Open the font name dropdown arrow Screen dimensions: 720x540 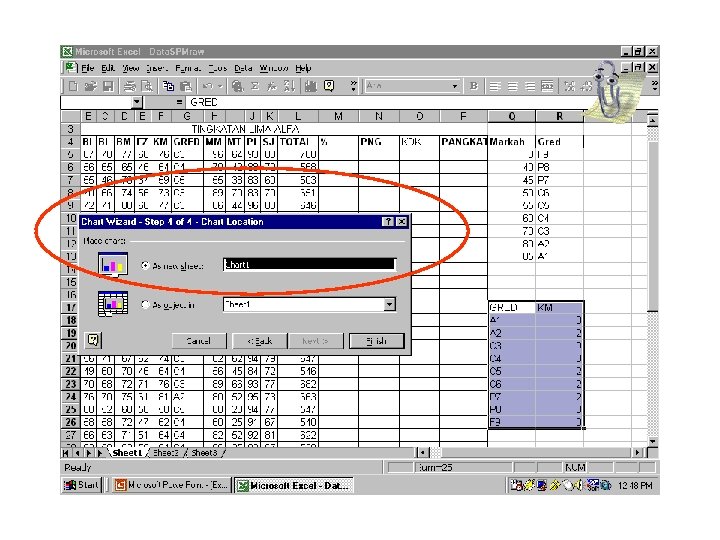(454, 86)
